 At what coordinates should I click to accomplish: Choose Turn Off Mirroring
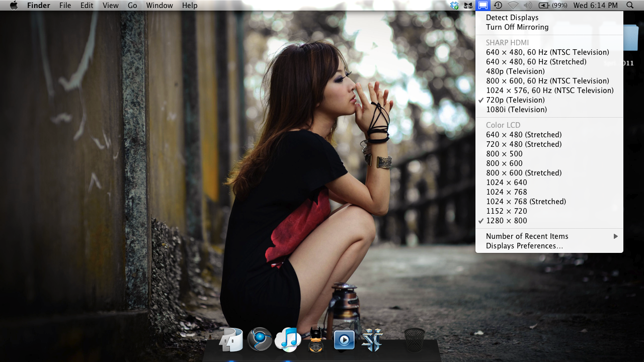549,27
